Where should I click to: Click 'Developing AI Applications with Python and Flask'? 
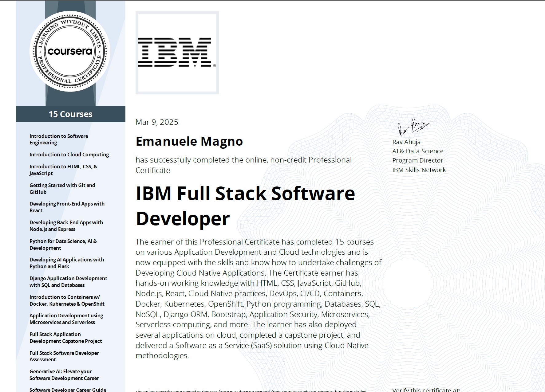[x=67, y=263]
